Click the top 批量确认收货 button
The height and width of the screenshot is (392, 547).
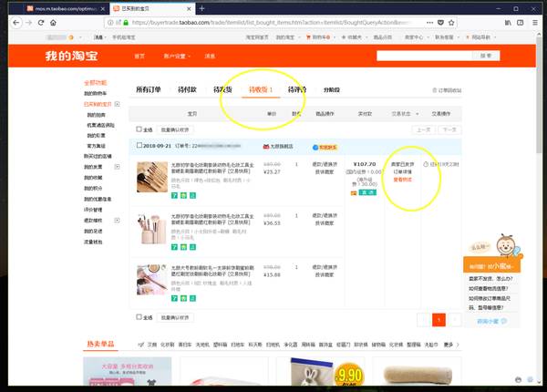pos(175,129)
